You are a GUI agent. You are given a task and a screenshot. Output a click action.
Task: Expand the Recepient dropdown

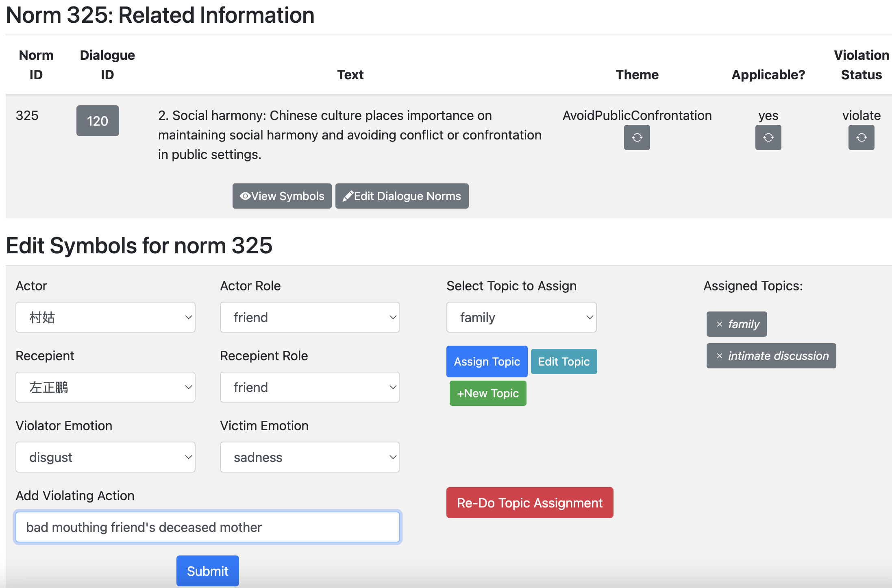105,387
